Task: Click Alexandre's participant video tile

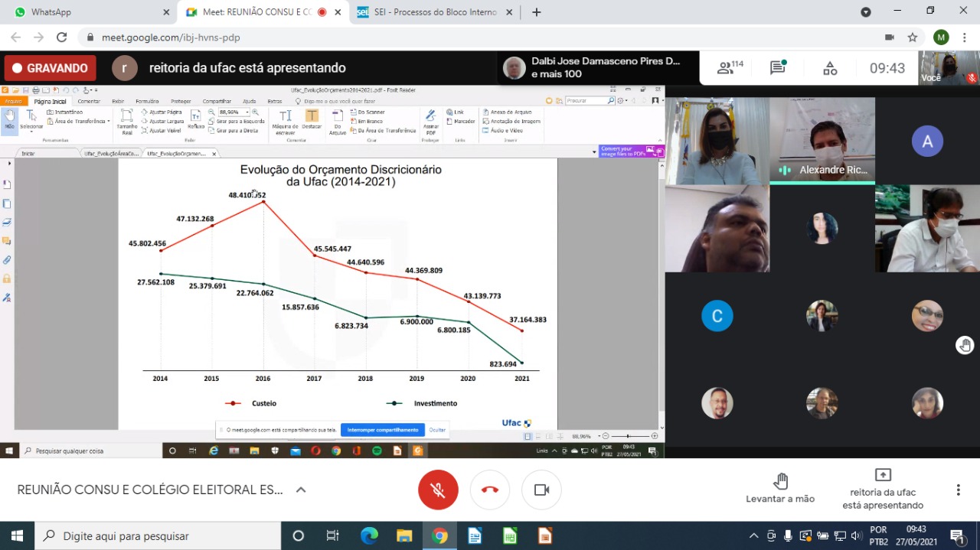Action: pyautogui.click(x=822, y=140)
